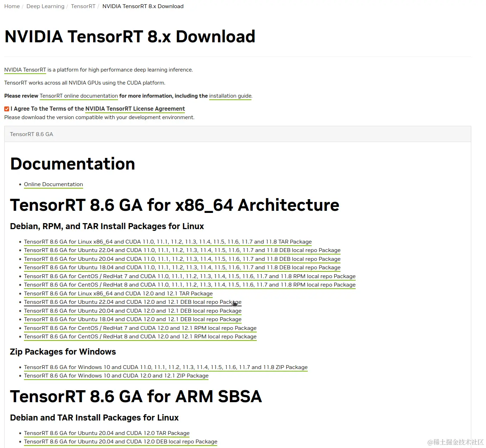The height and width of the screenshot is (448, 486).
Task: Download Windows 10 CUDA 12.0 and 12.1 ZIP Package
Action: click(116, 376)
